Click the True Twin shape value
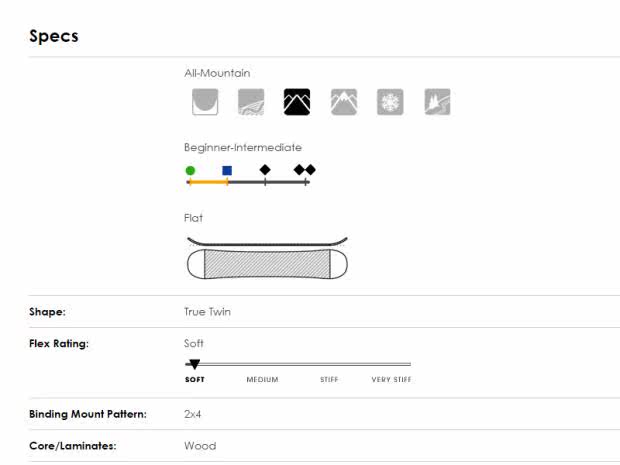 pyautogui.click(x=207, y=312)
